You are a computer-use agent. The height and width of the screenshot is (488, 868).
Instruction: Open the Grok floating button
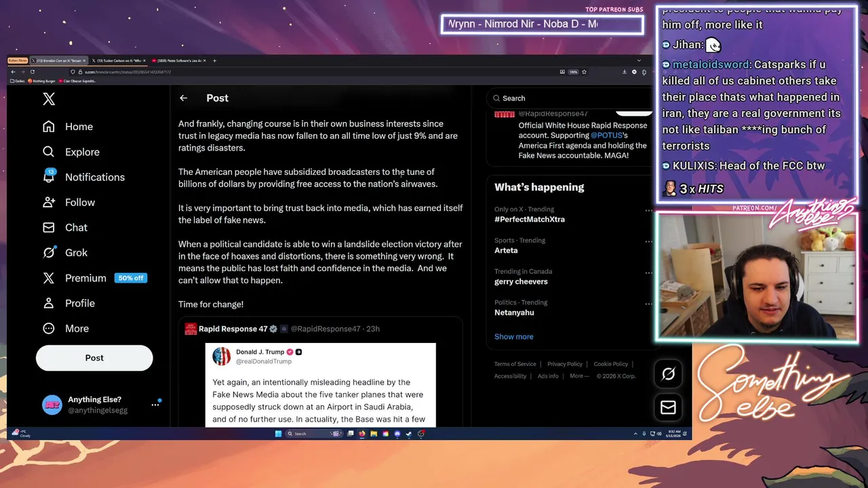click(668, 373)
